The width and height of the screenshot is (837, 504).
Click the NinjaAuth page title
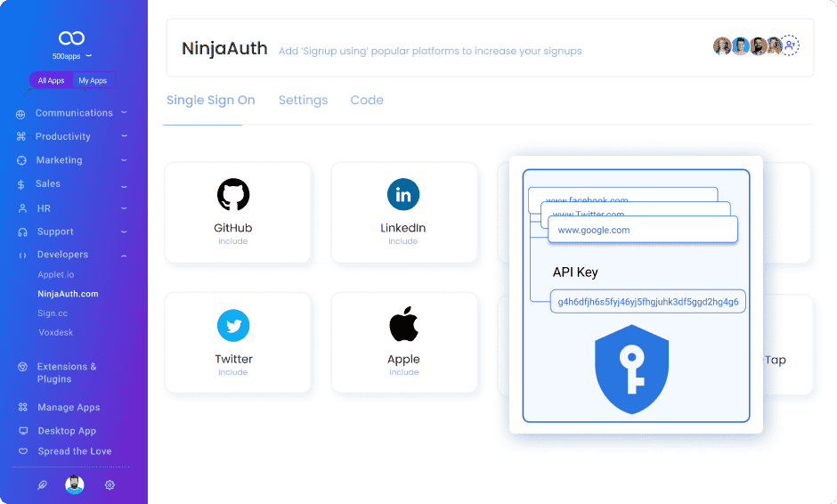coord(224,49)
